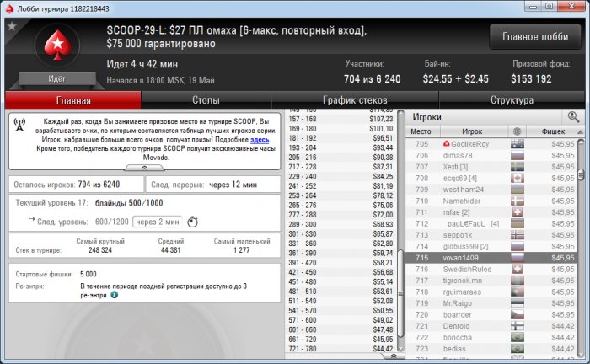Viewport: 590px width, 364px height.
Task: Click the favorite star icon
Action: 12,26
